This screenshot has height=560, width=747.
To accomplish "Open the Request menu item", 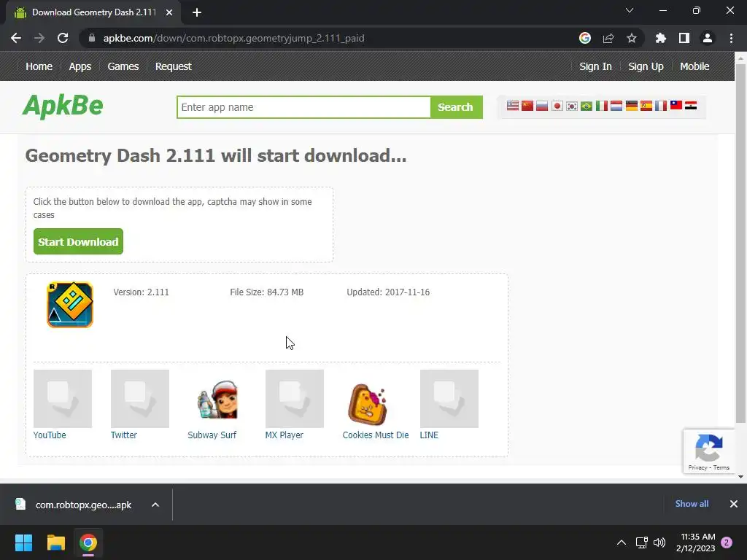I will (x=174, y=66).
